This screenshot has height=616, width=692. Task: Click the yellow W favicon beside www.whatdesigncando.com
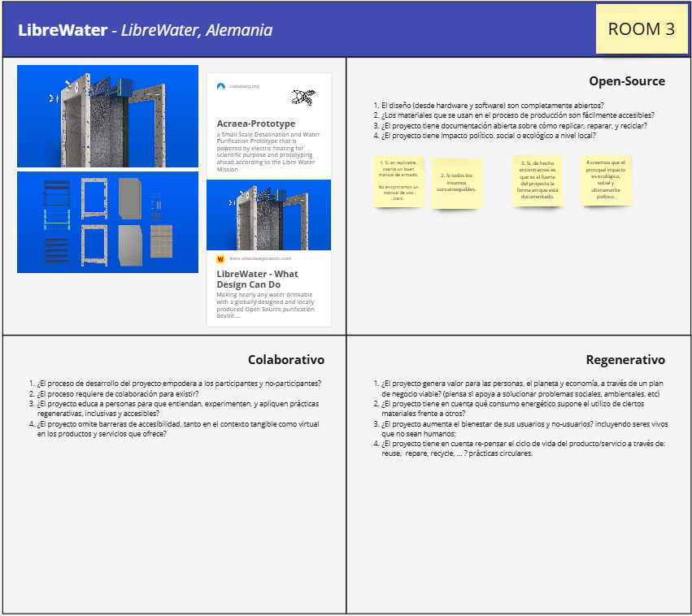[220, 259]
